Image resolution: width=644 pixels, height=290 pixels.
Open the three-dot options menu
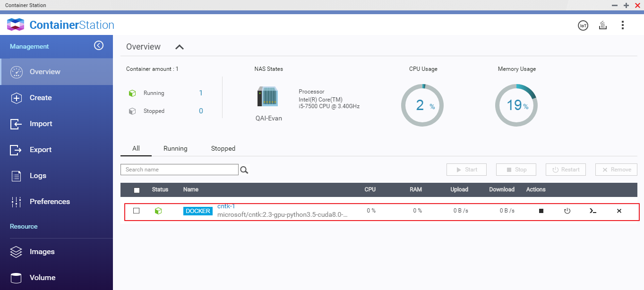[x=622, y=25]
